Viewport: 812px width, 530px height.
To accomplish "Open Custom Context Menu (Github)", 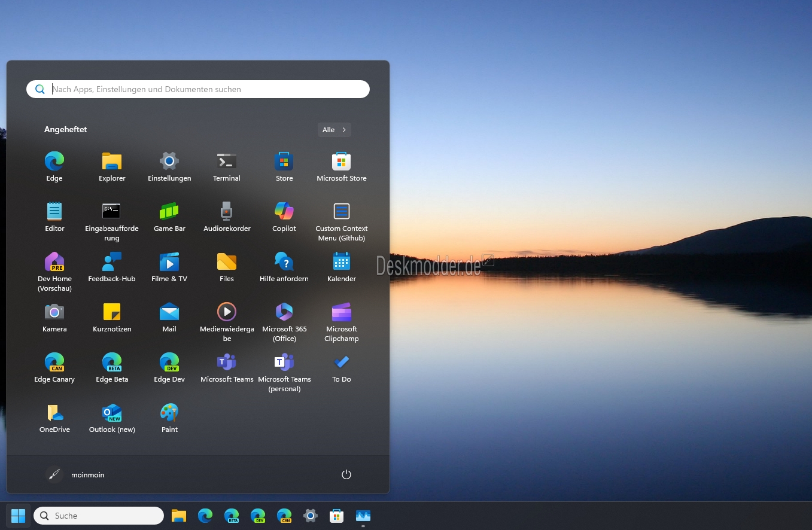I will pos(342,222).
